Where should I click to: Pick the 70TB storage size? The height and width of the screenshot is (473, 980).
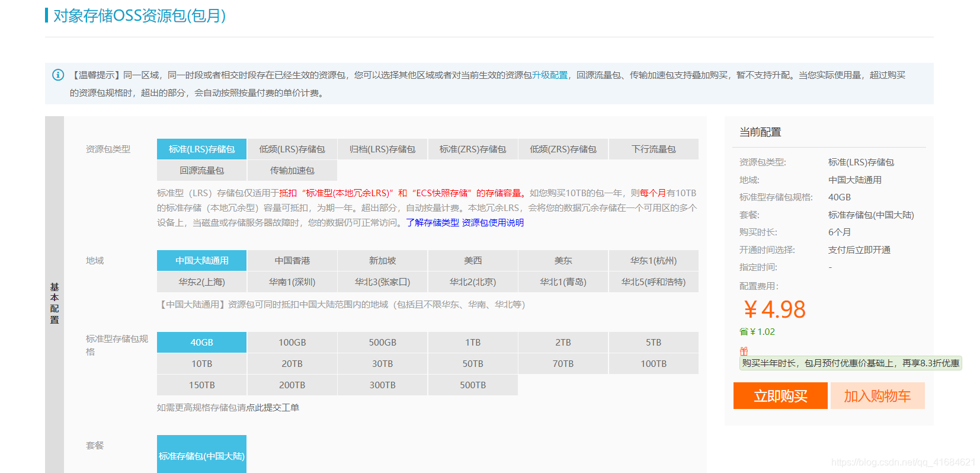pyautogui.click(x=563, y=364)
